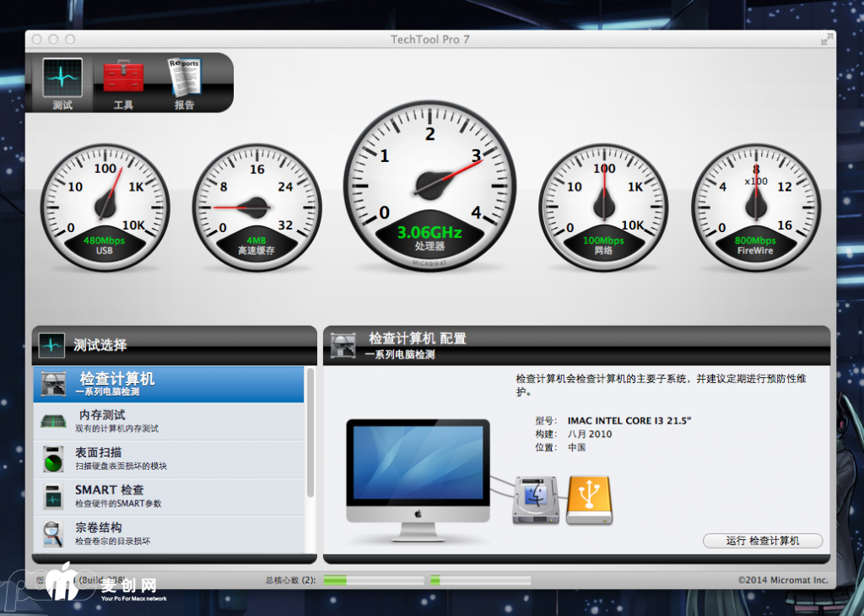Image resolution: width=864 pixels, height=616 pixels.
Task: Click the iMac computer image
Action: (x=418, y=477)
